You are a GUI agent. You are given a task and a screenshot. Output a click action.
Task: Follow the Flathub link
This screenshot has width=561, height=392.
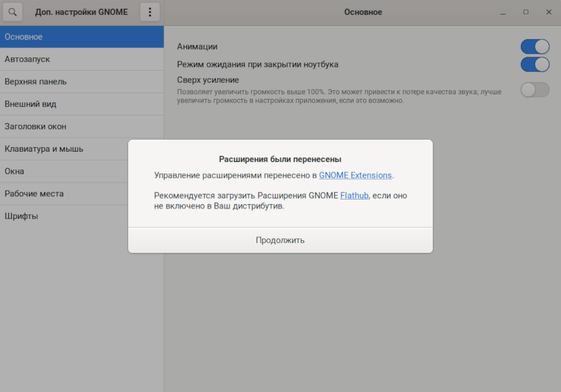354,196
